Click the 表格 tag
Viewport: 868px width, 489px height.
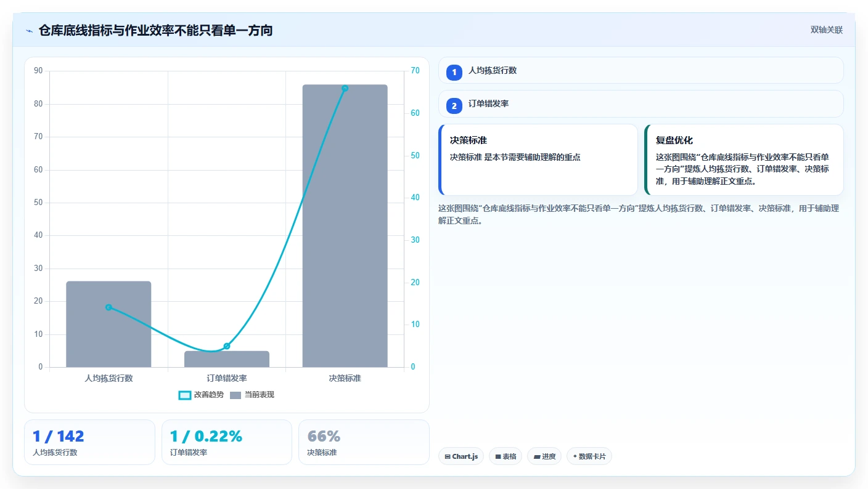(x=506, y=456)
